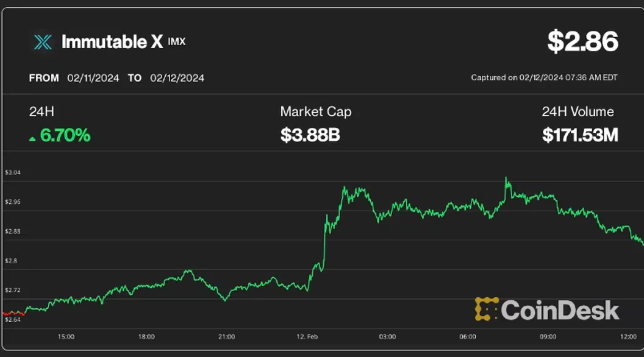Click the 24H Volume label
Image resolution: width=644 pixels, height=357 pixels.
point(578,112)
